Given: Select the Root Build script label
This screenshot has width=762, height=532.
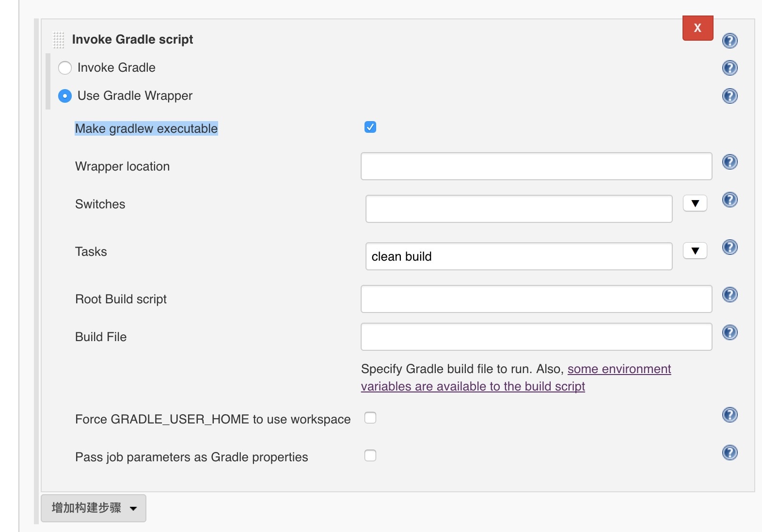Looking at the screenshot, I should (121, 299).
